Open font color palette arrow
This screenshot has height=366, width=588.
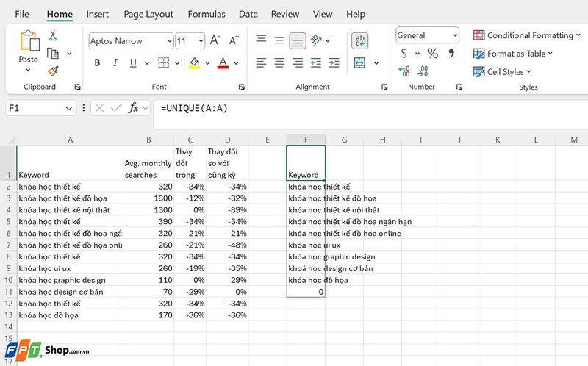pos(236,63)
